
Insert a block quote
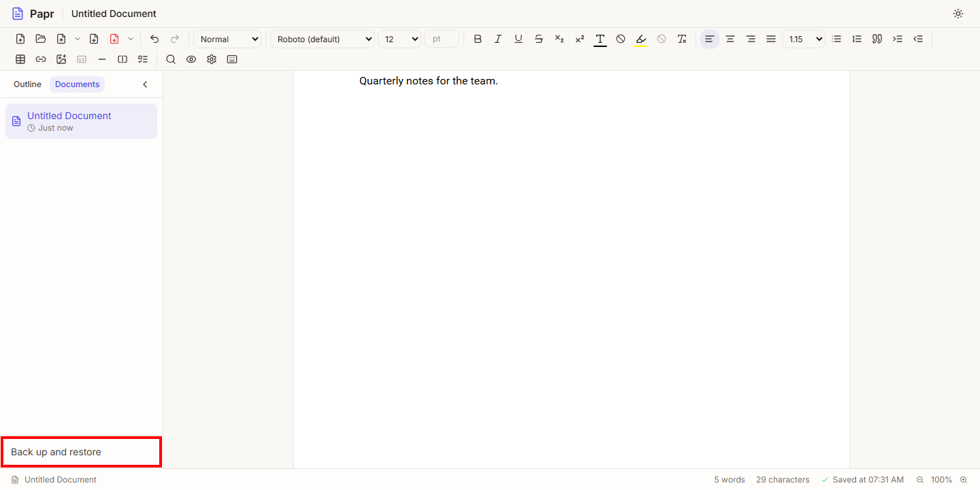click(877, 39)
